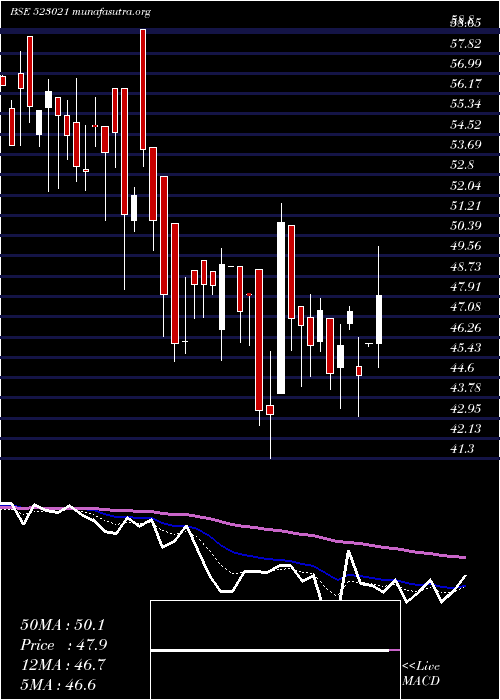Click the 43.78 price axis label
The width and height of the screenshot is (500, 700).
[x=466, y=388]
